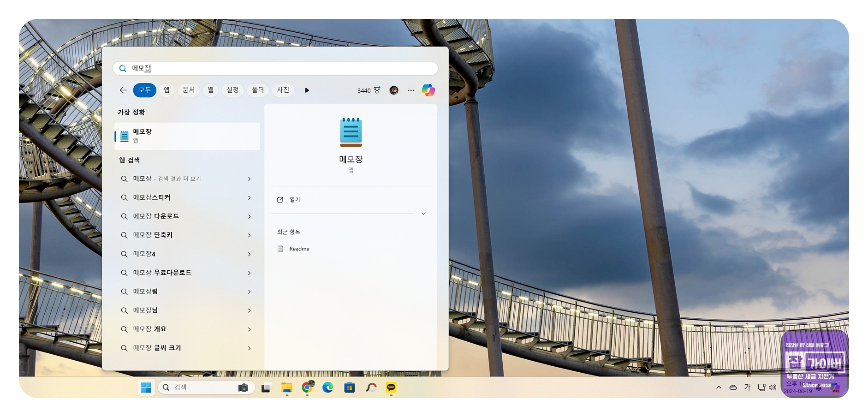Click the taskbar 검색 search box
868x417 pixels.
207,387
